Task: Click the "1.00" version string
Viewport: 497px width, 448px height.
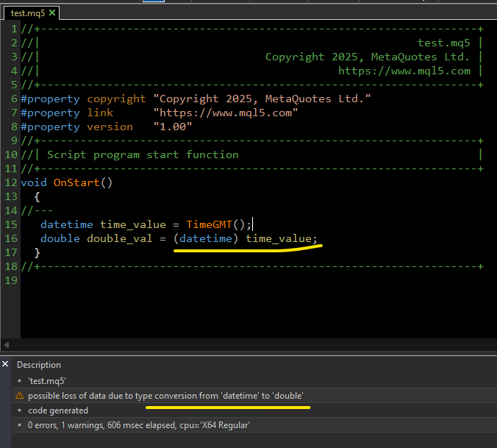Action: [x=173, y=127]
